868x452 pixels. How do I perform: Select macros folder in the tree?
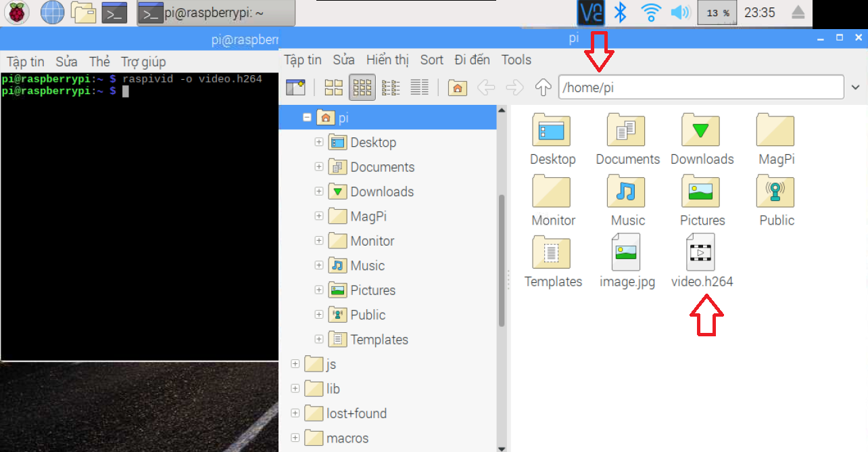[x=337, y=438]
